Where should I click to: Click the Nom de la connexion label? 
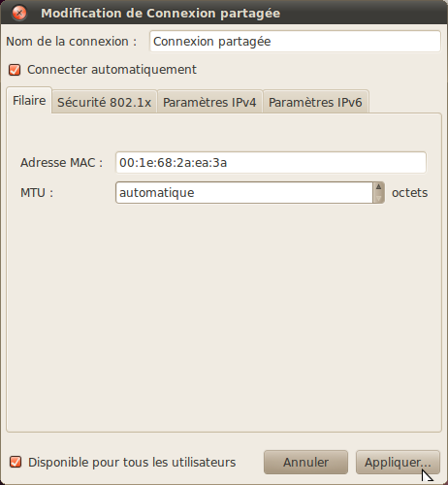click(x=71, y=42)
